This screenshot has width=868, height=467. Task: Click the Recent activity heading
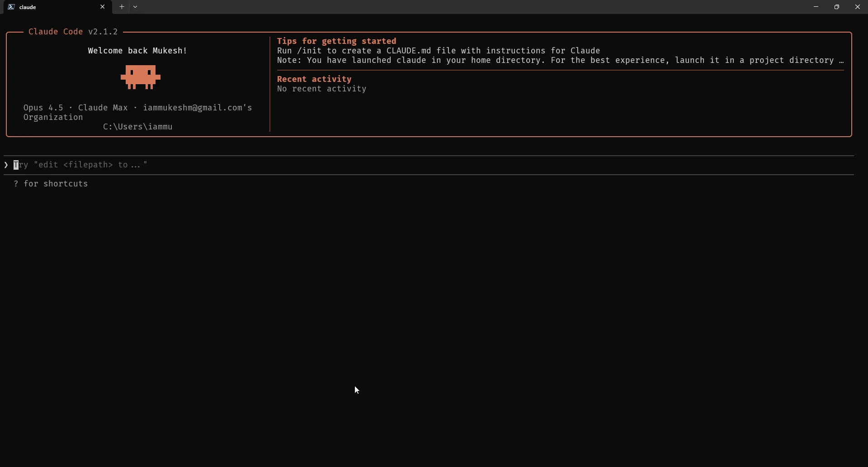click(314, 79)
